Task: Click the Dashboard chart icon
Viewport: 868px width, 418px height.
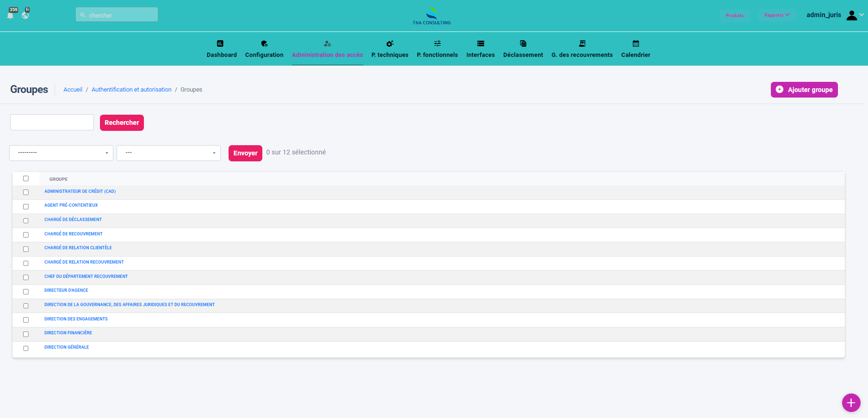Action: coord(220,43)
